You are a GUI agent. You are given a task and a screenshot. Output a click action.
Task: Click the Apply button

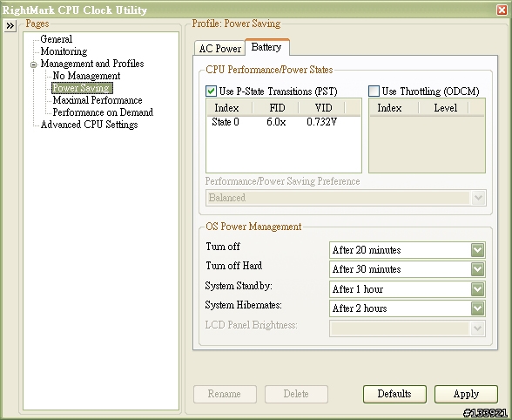466,394
